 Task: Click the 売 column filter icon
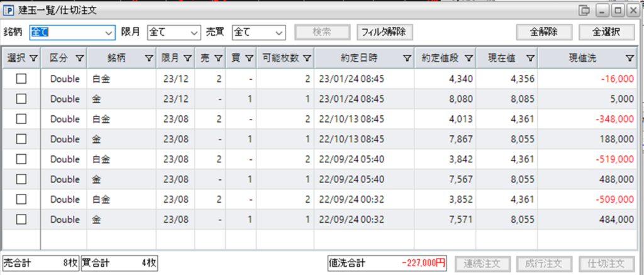pyautogui.click(x=218, y=59)
